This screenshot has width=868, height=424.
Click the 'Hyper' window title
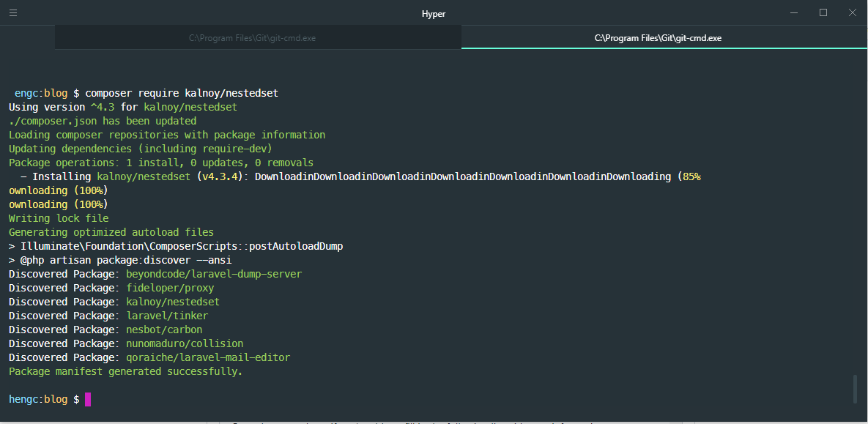434,14
